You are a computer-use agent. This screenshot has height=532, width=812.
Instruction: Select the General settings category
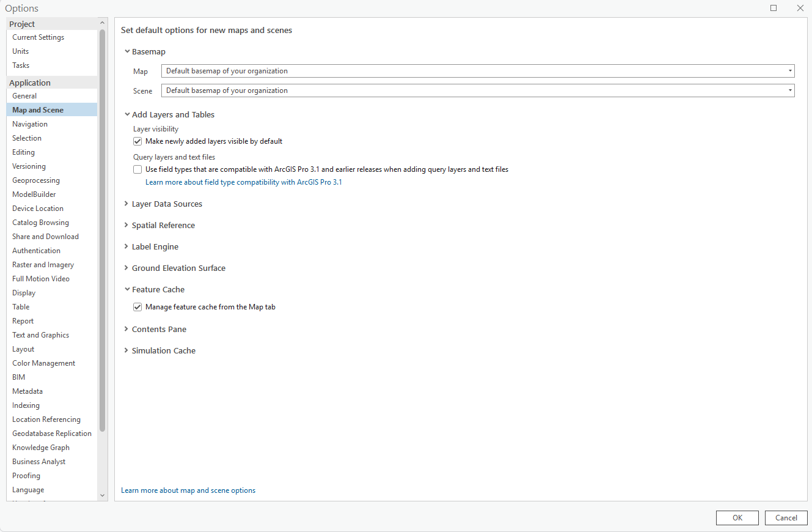[x=24, y=95]
